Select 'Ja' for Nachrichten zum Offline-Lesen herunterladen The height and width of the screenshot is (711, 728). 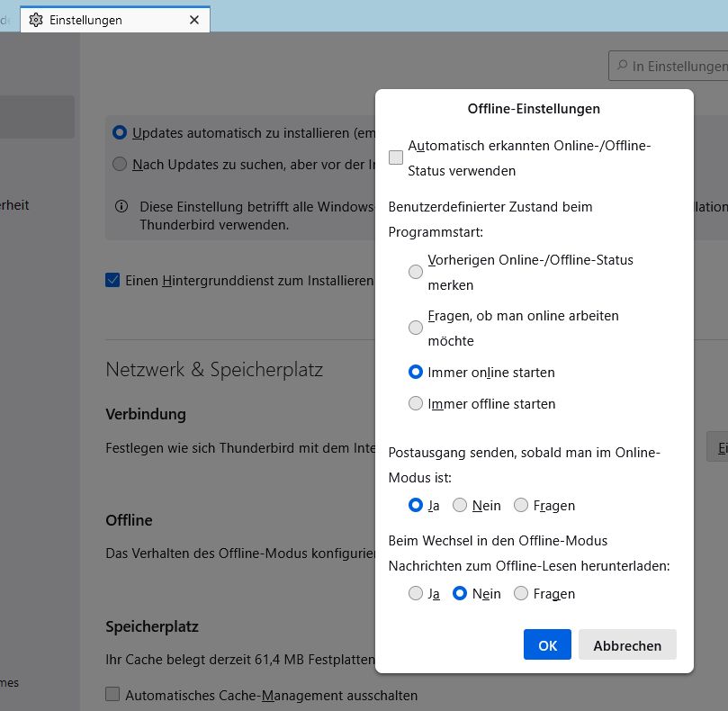[416, 593]
